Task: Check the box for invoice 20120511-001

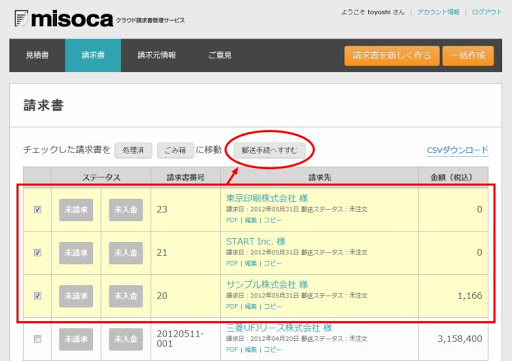Action: pyautogui.click(x=38, y=339)
